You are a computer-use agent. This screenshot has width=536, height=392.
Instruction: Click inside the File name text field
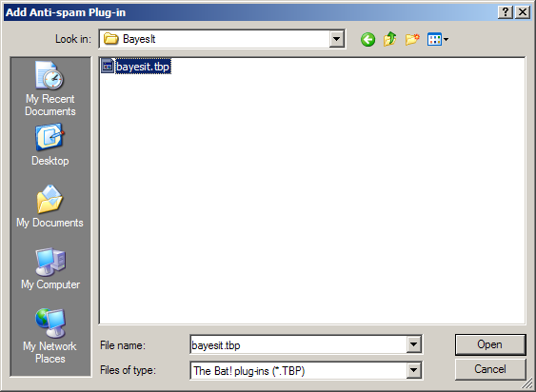coord(298,344)
